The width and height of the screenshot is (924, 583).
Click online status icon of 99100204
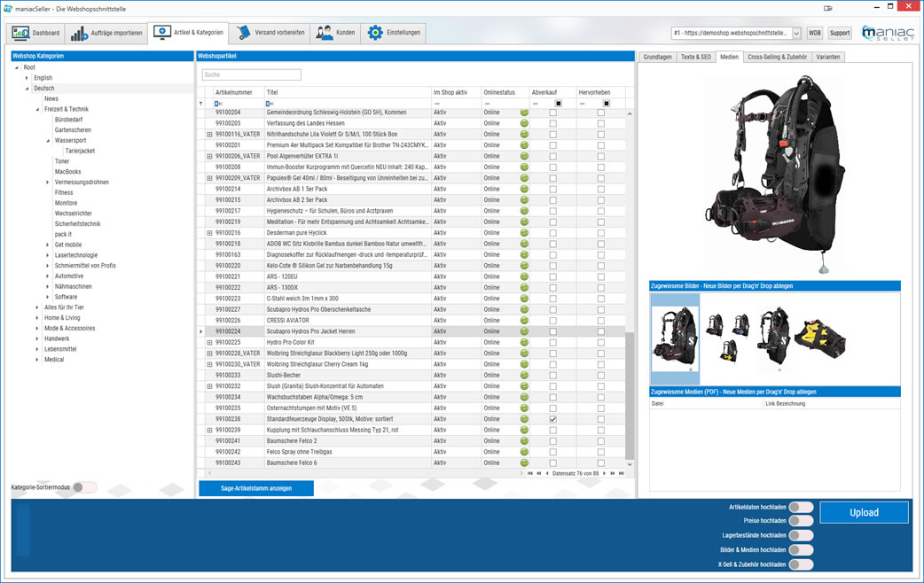524,113
